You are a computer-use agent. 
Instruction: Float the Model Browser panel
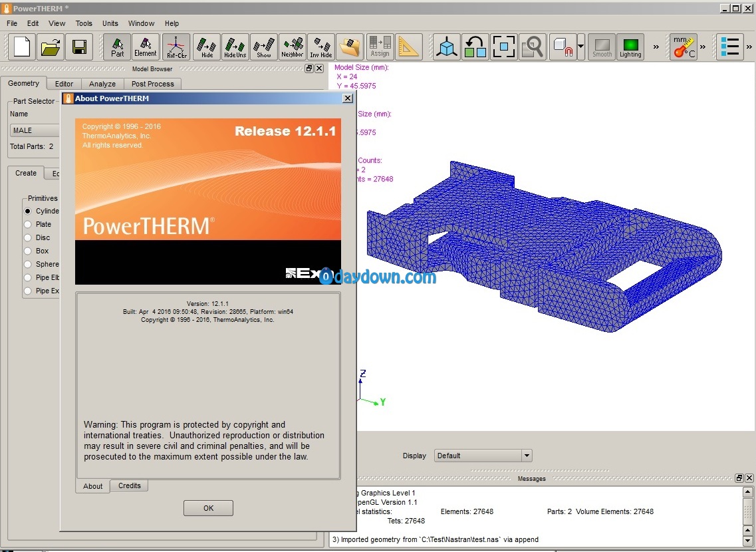pos(309,69)
